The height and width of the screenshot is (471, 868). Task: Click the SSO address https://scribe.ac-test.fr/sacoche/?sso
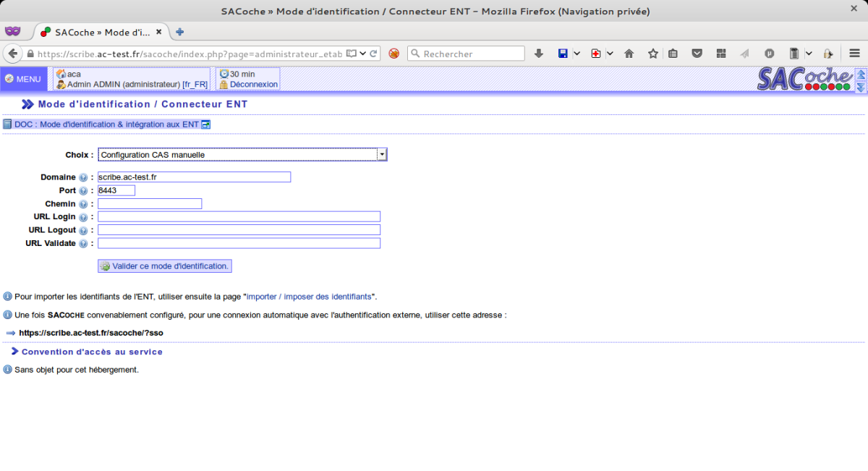coord(91,333)
